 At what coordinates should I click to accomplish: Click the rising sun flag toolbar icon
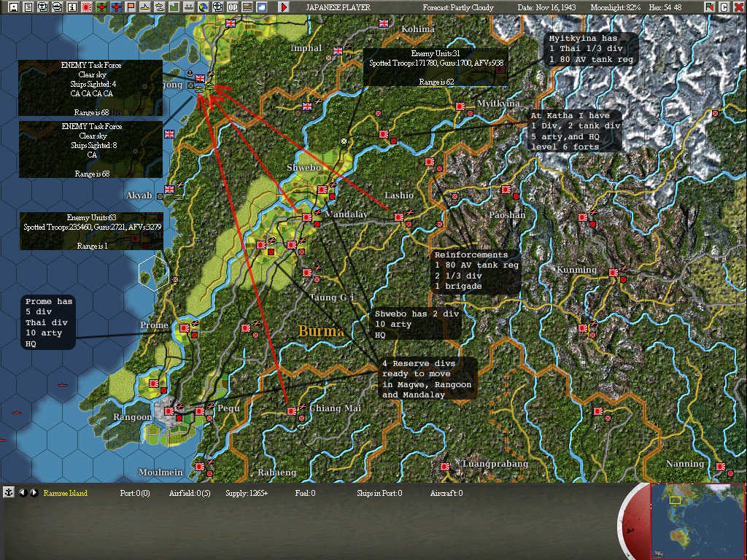[x=87, y=7]
